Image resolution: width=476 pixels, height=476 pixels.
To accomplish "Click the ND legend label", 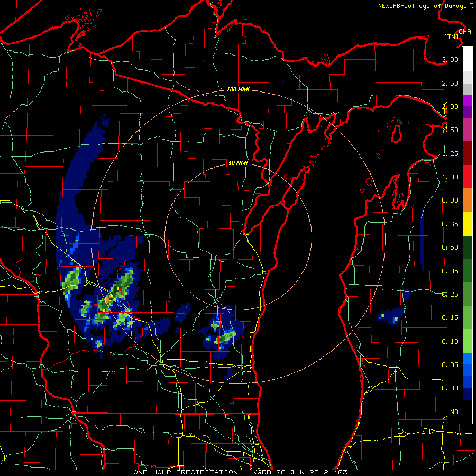I will click(x=454, y=412).
